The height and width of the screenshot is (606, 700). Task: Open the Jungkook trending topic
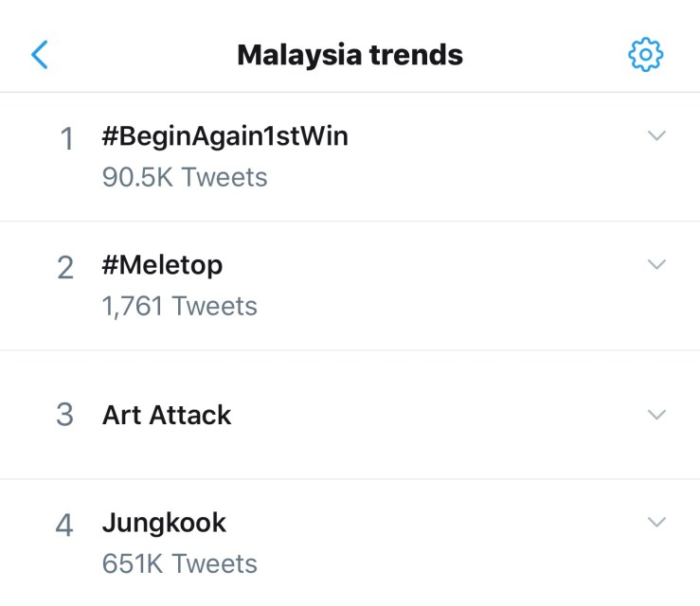point(164,523)
